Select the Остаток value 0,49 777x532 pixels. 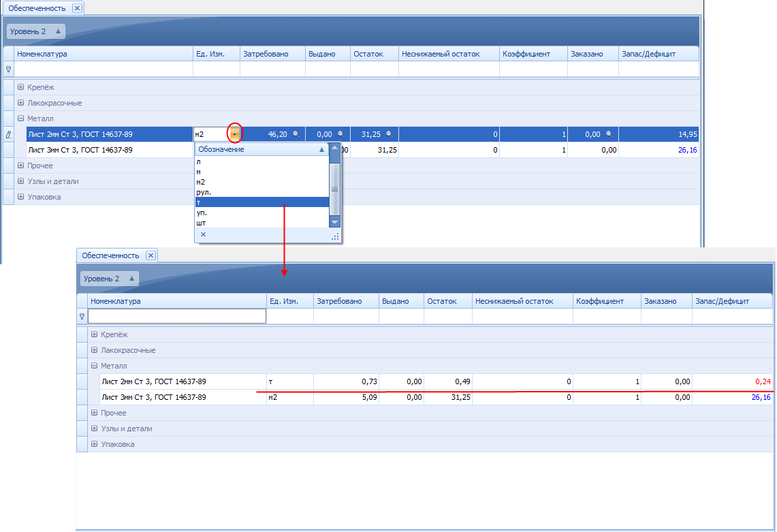[x=463, y=381]
